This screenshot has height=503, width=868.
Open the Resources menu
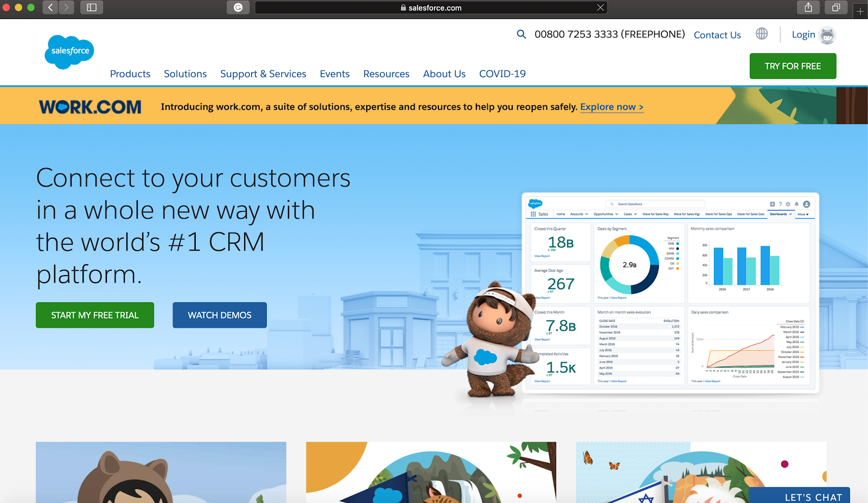pyautogui.click(x=386, y=74)
